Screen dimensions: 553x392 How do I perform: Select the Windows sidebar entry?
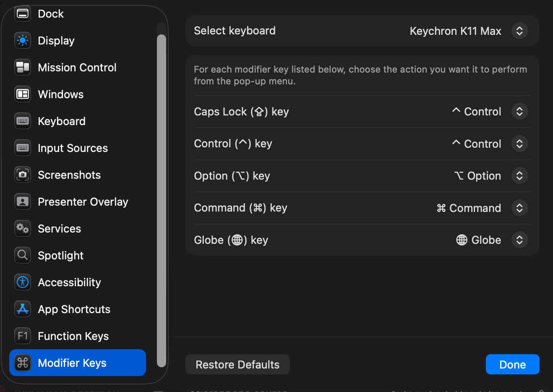(78, 94)
